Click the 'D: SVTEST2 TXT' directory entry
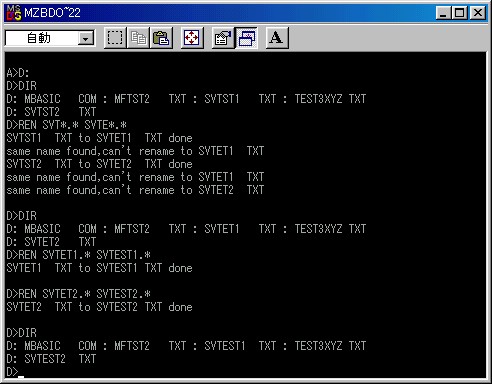The height and width of the screenshot is (384, 492). point(51,359)
